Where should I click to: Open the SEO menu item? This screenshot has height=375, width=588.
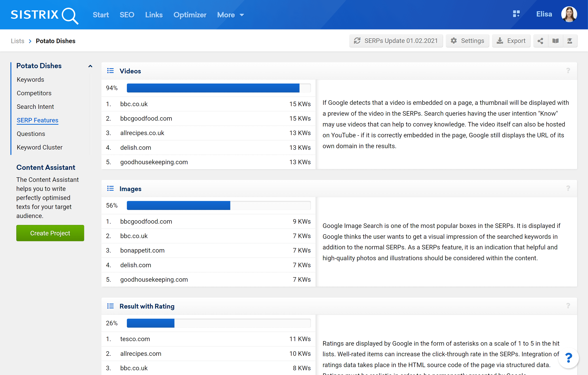[x=127, y=15]
